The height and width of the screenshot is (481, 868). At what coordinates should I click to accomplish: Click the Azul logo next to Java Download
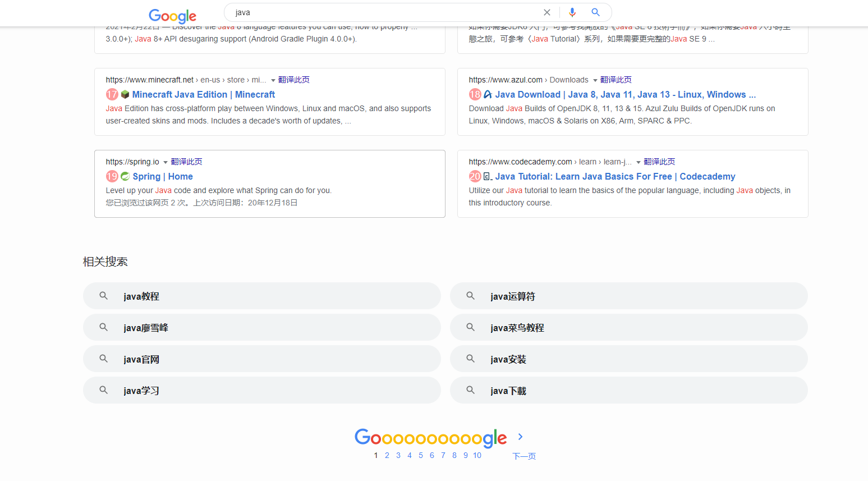(x=487, y=94)
